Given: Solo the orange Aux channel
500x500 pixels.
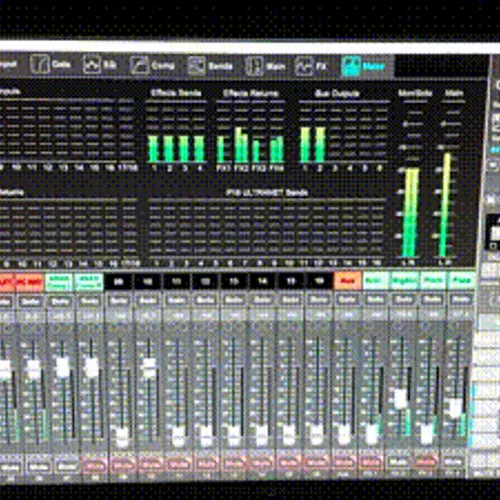Looking at the screenshot, I should tap(347, 300).
